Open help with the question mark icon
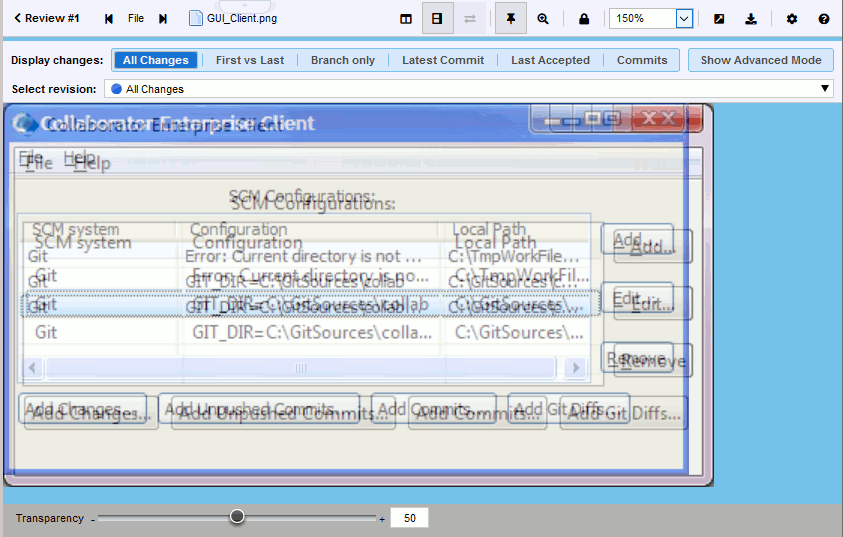843x537 pixels. pos(824,18)
